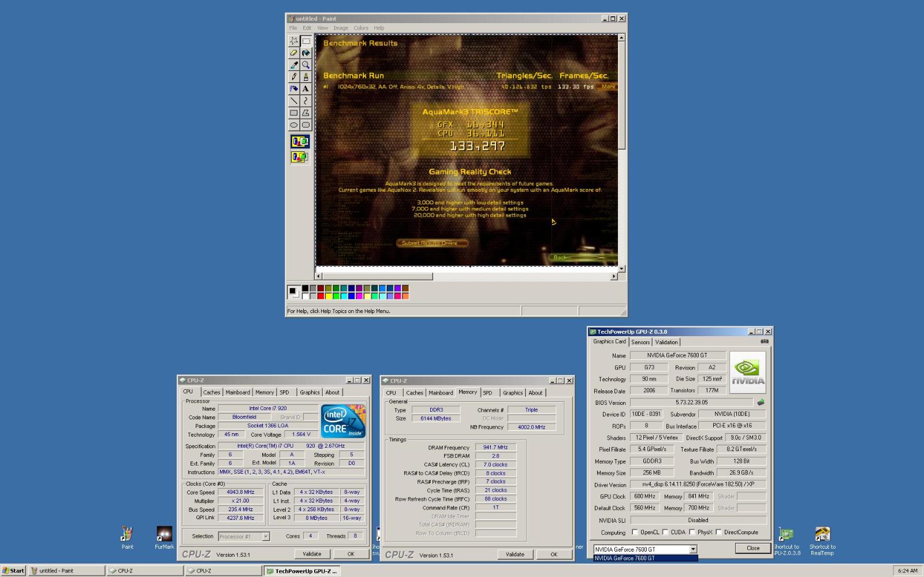Click Validate in the memory CPU-Z window
Viewport: 924px width, 577px height.
pyautogui.click(x=515, y=554)
